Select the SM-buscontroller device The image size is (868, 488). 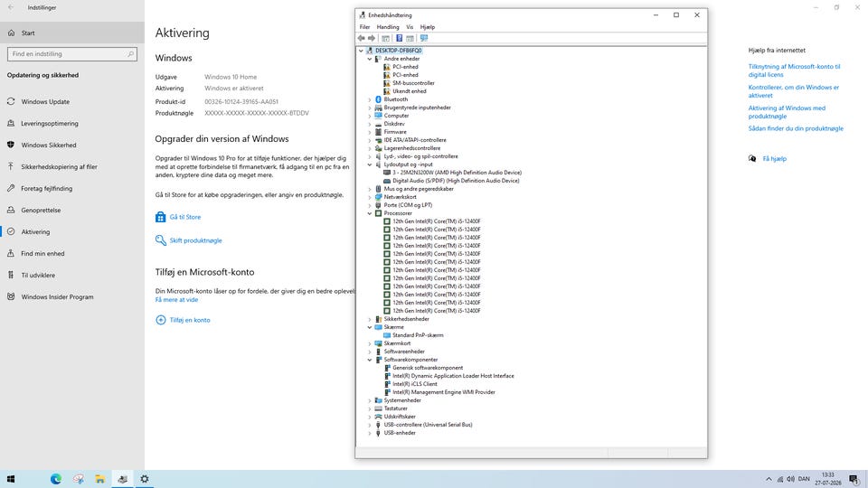coord(413,83)
